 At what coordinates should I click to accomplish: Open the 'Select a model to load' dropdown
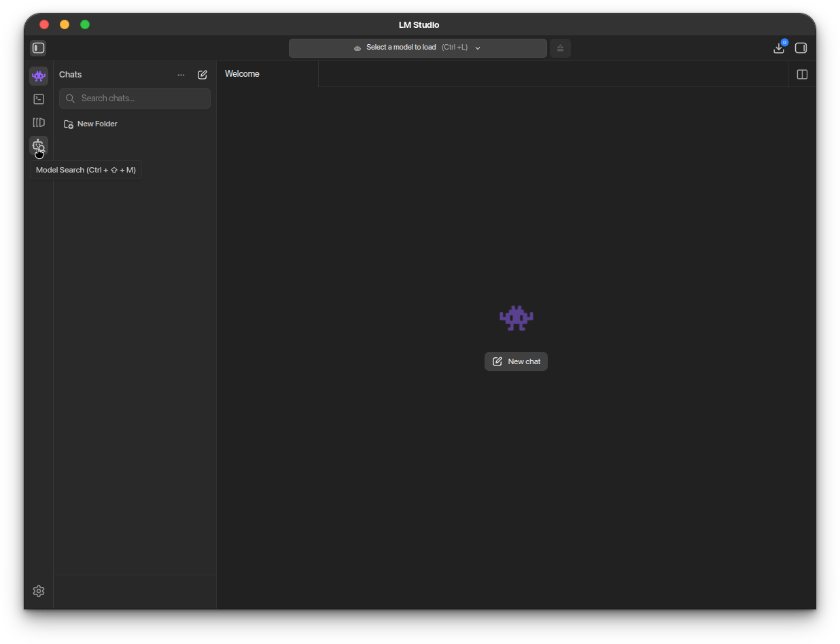point(417,48)
